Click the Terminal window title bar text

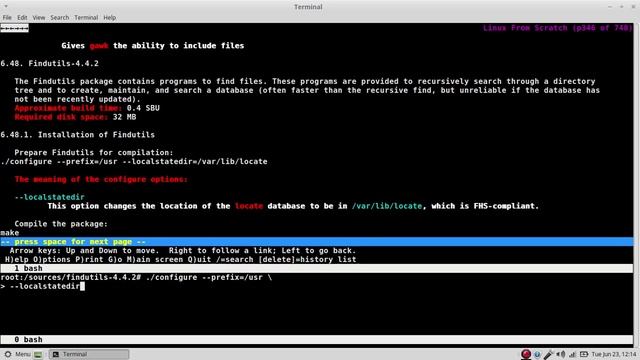coord(308,7)
